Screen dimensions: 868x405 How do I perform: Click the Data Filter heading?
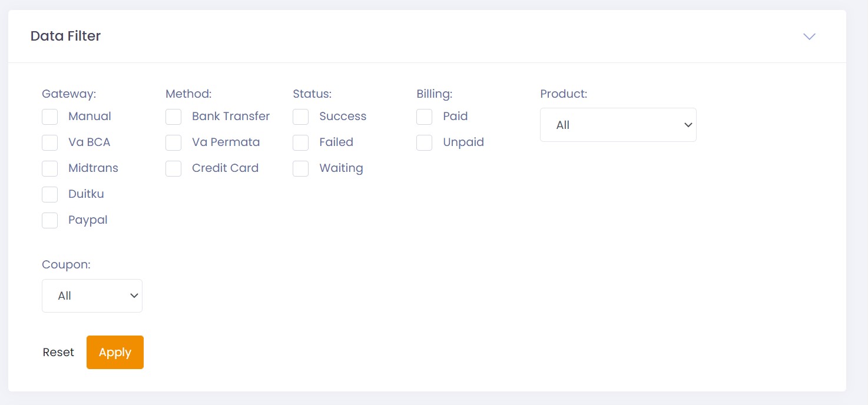pyautogui.click(x=65, y=36)
